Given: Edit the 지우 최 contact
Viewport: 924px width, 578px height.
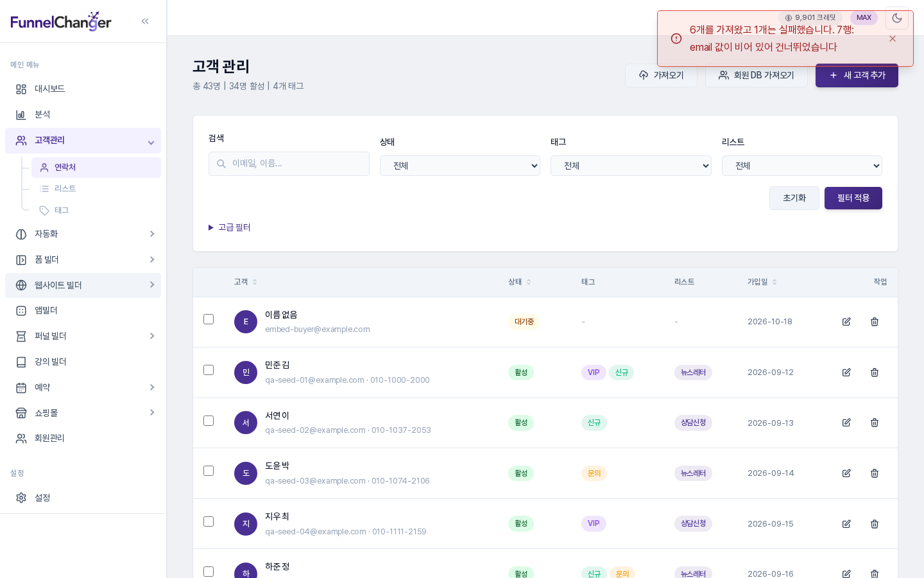Looking at the screenshot, I should 846,524.
